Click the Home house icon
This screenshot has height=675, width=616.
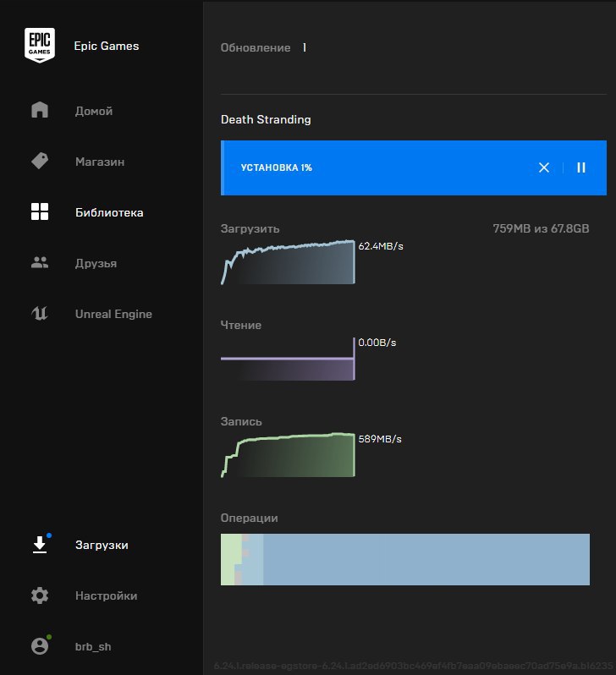click(40, 110)
